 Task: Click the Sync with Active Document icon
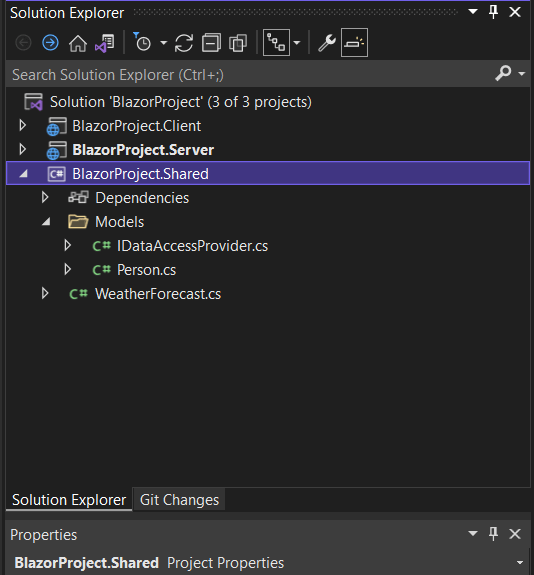[x=184, y=43]
